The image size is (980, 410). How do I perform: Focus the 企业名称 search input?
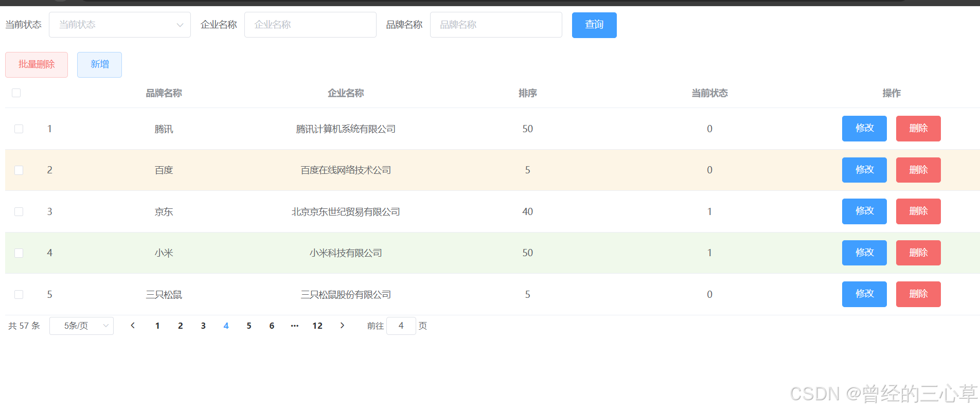[310, 25]
